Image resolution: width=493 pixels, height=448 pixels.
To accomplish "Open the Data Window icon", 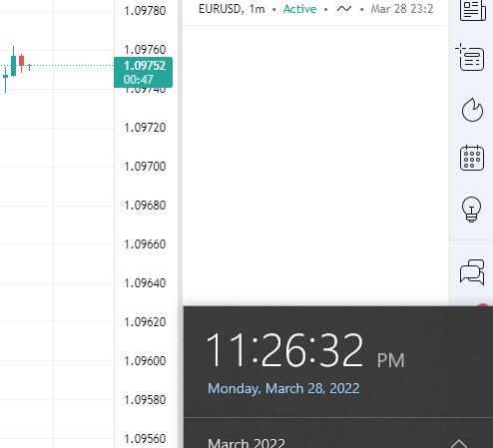I will (x=470, y=57).
